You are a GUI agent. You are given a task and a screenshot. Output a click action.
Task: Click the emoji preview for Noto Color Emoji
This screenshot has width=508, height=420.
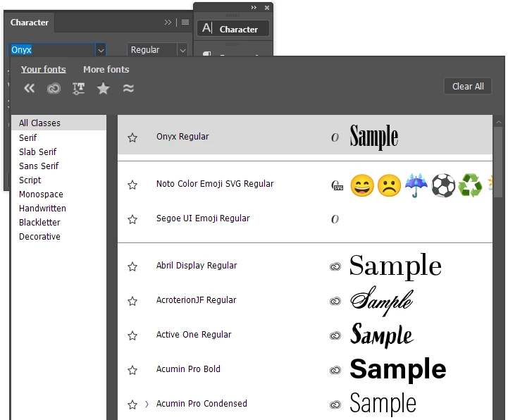point(421,185)
